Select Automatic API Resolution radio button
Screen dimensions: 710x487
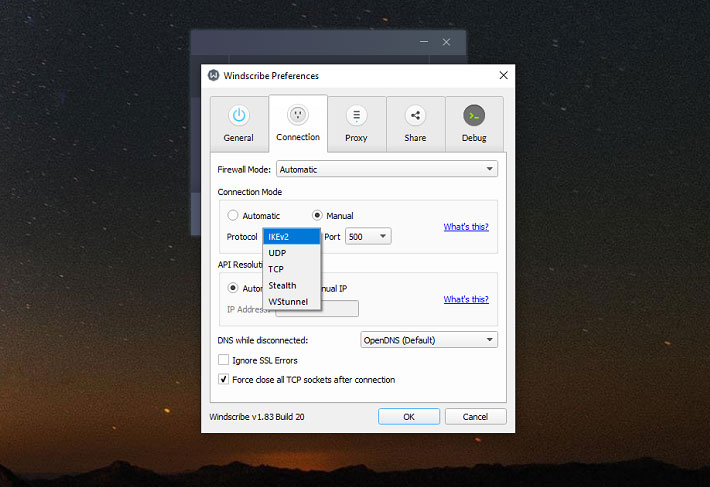point(233,287)
